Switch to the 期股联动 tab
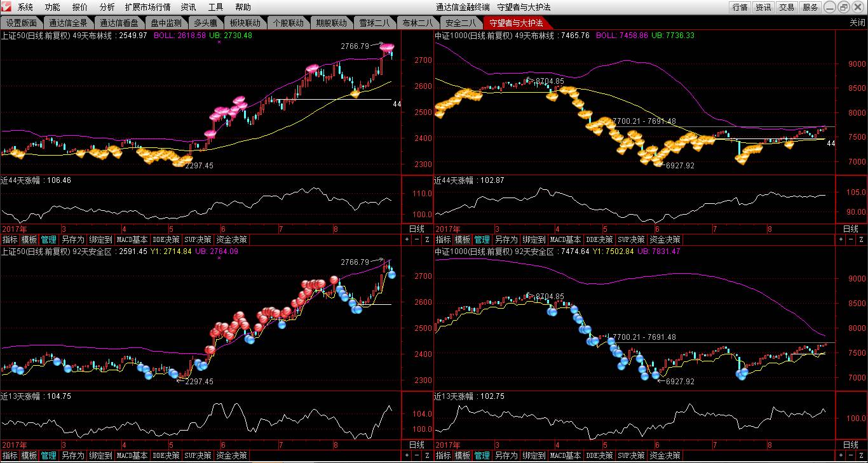Viewport: 868px width, 463px height. pyautogui.click(x=331, y=22)
